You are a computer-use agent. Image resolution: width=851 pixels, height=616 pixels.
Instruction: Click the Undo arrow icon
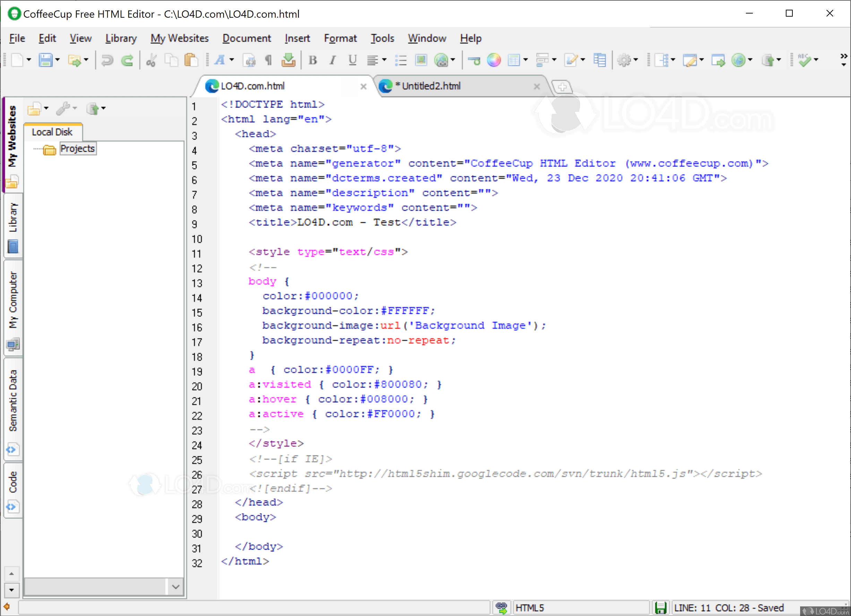107,60
